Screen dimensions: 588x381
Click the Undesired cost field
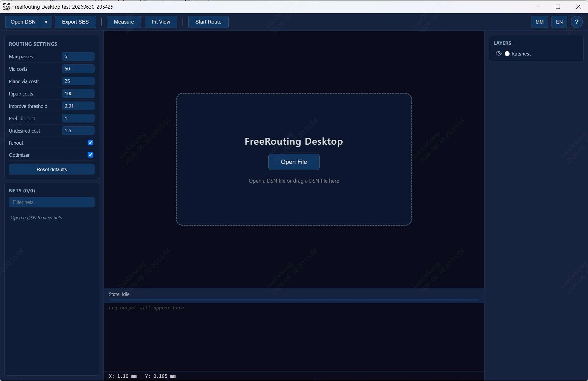pyautogui.click(x=78, y=131)
